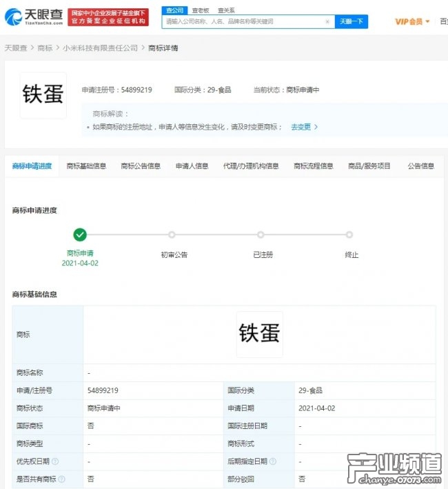Clear search box using the X icon
Screen dimensions: 448x489
(x=327, y=22)
